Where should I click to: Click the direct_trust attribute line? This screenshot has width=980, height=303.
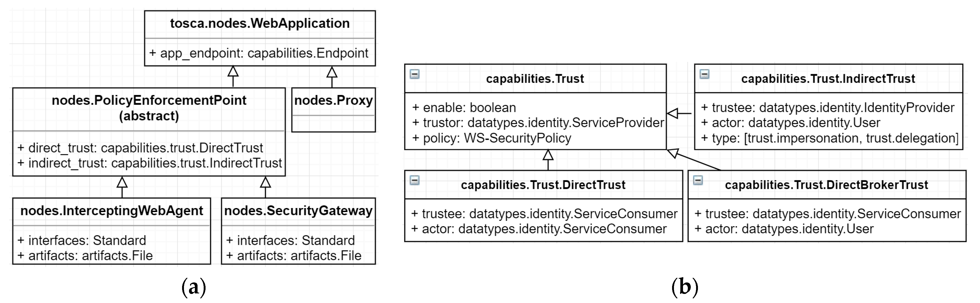coord(140,148)
